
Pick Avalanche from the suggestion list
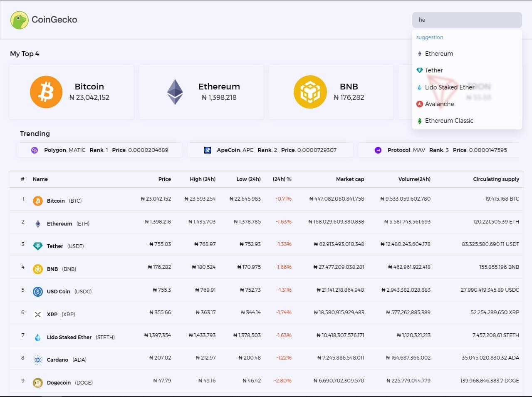coord(440,104)
